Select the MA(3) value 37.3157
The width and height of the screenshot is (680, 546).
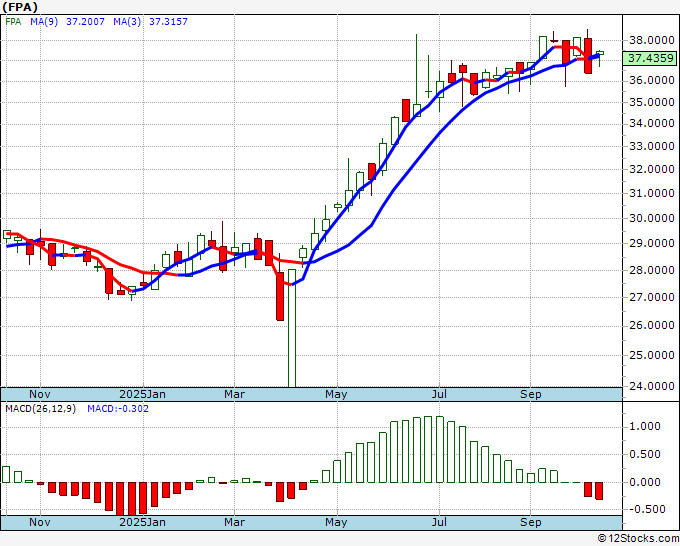[x=168, y=22]
